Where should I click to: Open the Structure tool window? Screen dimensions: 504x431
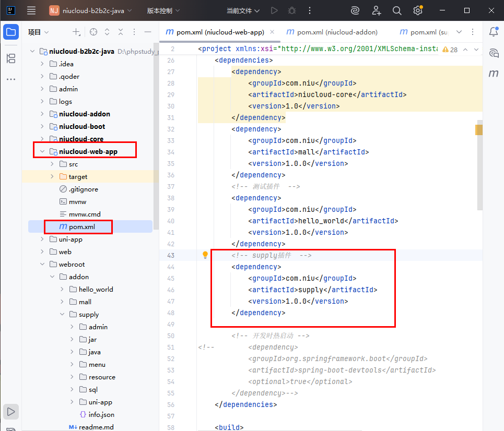click(x=11, y=58)
